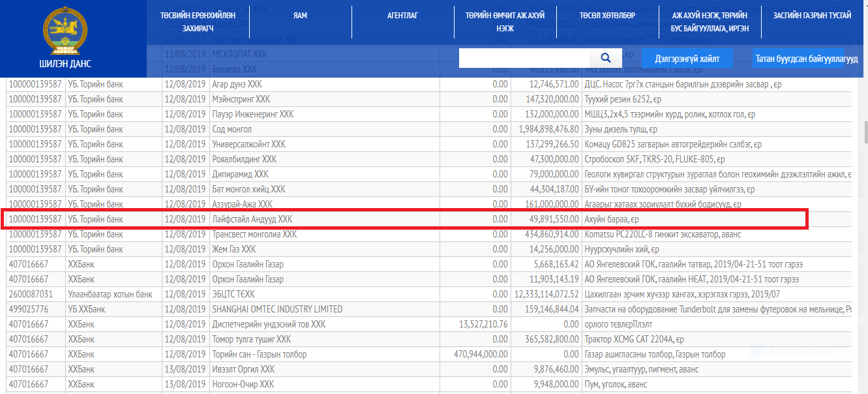Open the Аж ахуй нэгж, төрийн бус байгууллага menu

click(x=710, y=22)
